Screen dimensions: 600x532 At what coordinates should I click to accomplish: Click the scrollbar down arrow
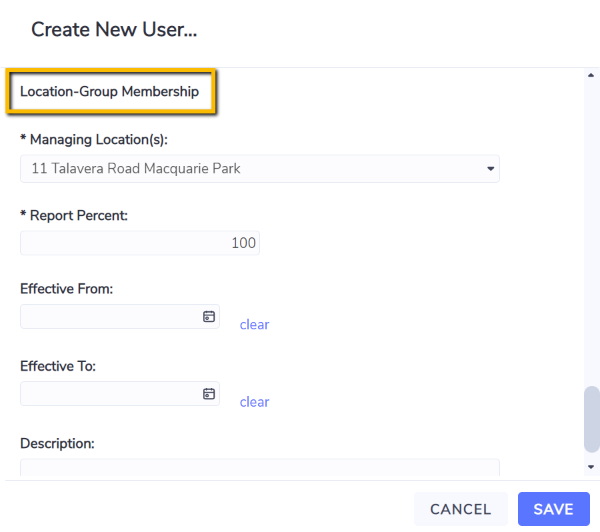pos(591,467)
